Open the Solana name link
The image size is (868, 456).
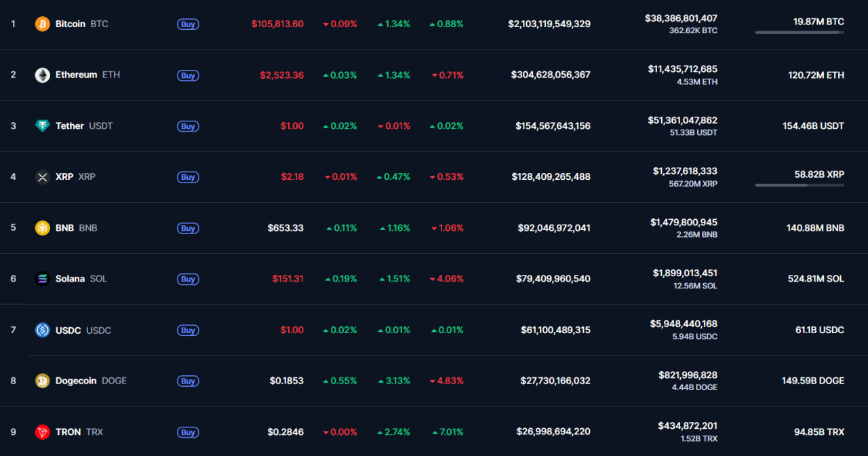point(71,279)
